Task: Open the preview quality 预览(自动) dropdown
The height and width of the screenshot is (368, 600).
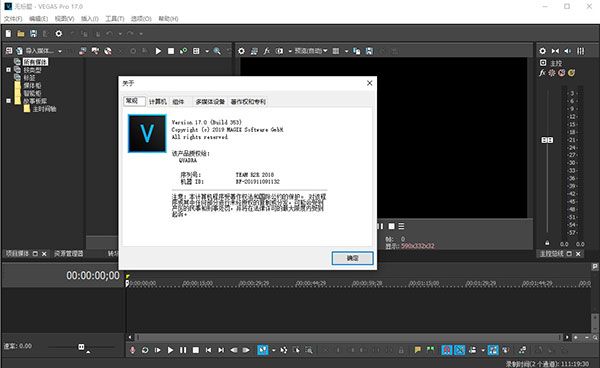Action: coord(311,51)
